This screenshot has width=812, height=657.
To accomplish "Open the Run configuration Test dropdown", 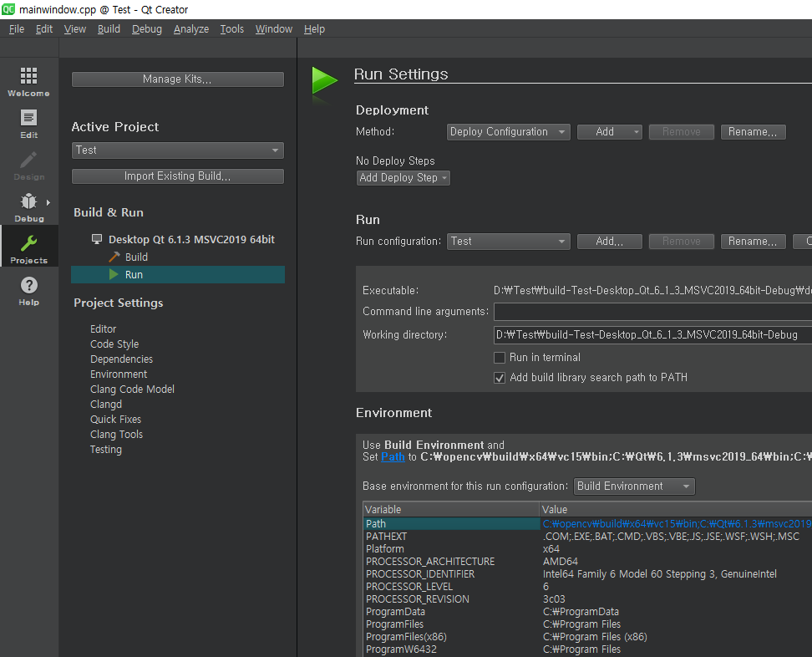I will [508, 242].
